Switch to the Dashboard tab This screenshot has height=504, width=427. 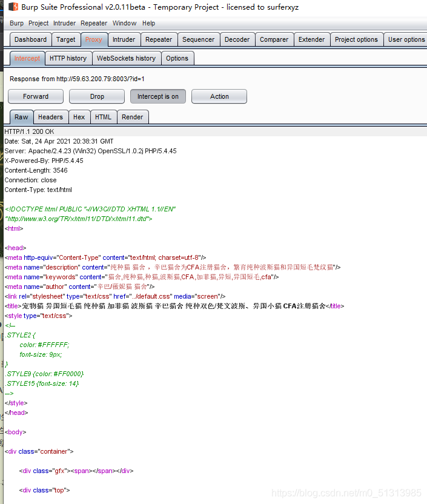(x=30, y=39)
